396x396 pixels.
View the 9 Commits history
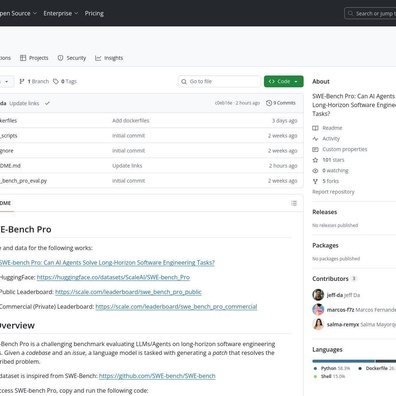[x=281, y=103]
